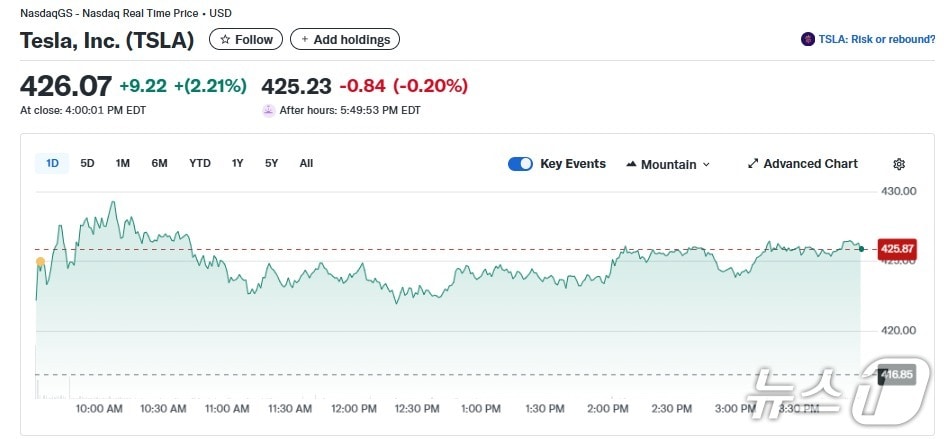This screenshot has width=944, height=439.
Task: Click the Mountain chart type icon
Action: coord(631,164)
